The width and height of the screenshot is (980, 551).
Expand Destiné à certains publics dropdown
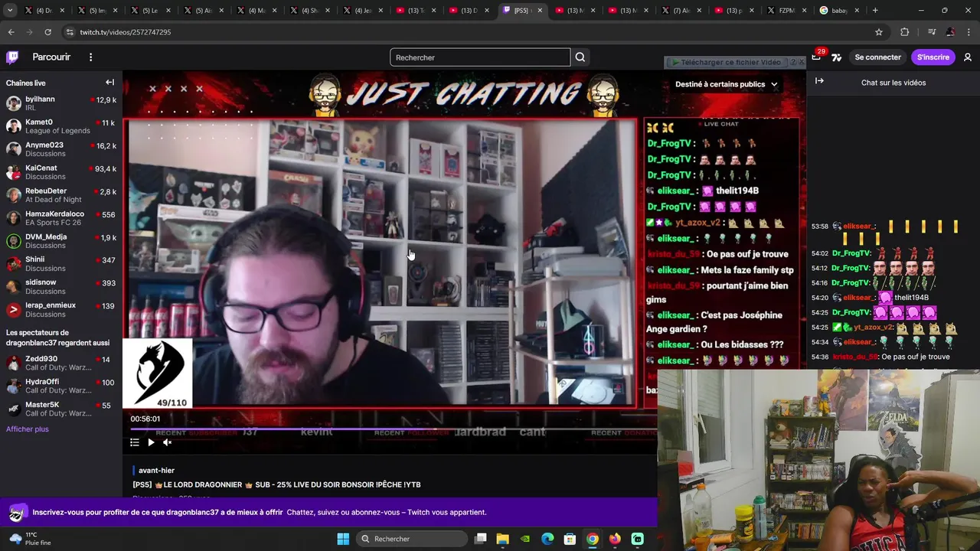pos(726,84)
